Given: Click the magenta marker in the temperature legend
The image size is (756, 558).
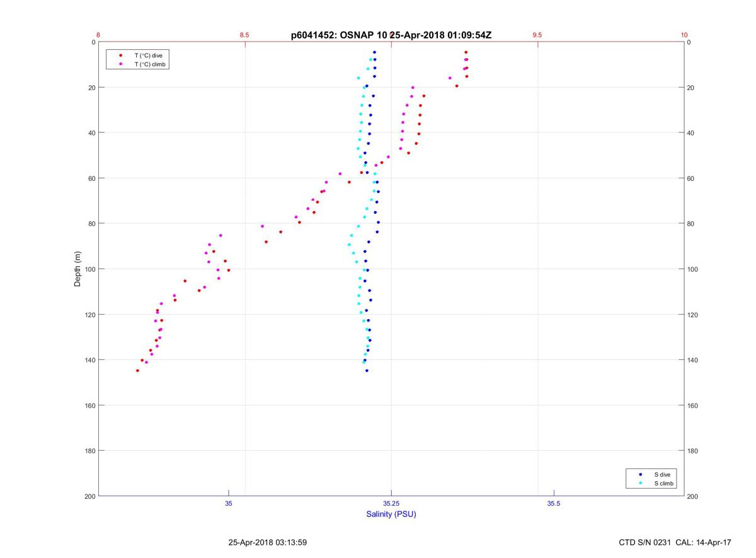Looking at the screenshot, I should (120, 64).
